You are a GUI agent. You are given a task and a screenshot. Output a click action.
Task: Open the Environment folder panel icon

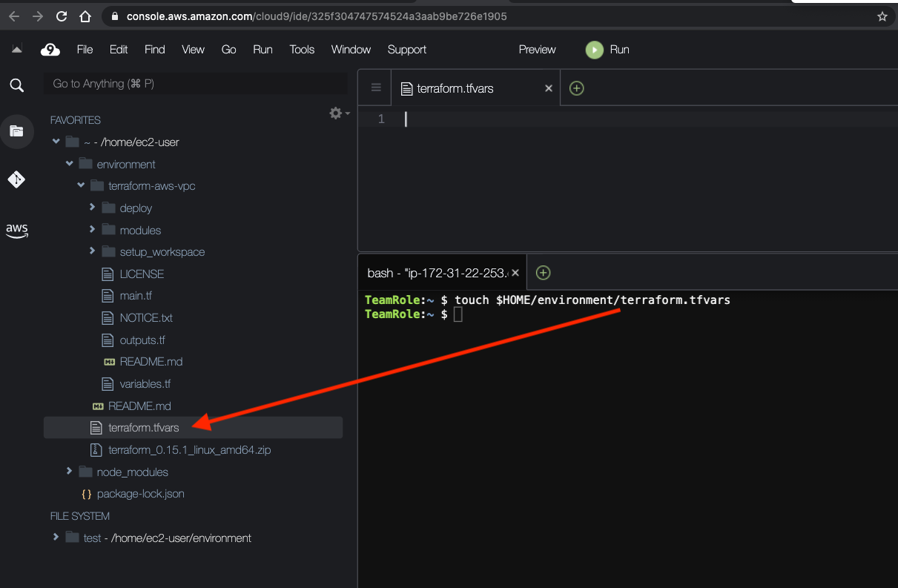[x=16, y=131]
